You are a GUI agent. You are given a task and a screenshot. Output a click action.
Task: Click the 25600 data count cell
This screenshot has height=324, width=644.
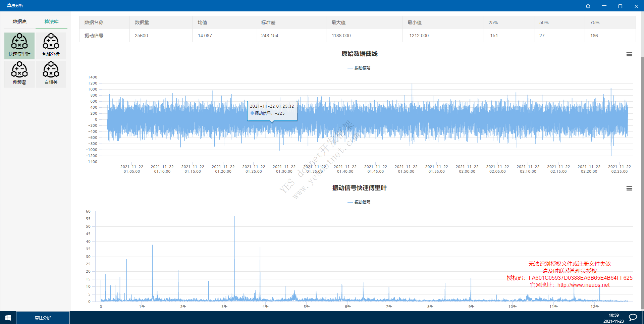tap(161, 36)
